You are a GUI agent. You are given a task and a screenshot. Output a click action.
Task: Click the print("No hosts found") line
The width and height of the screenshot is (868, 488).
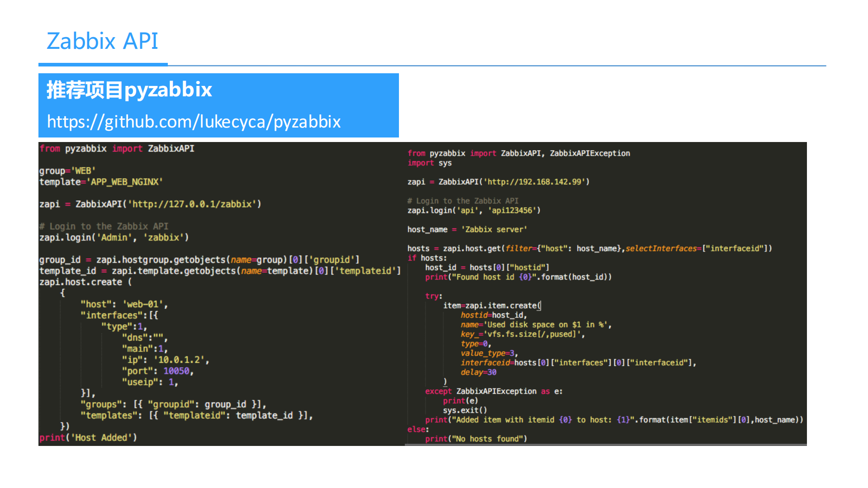point(476,439)
